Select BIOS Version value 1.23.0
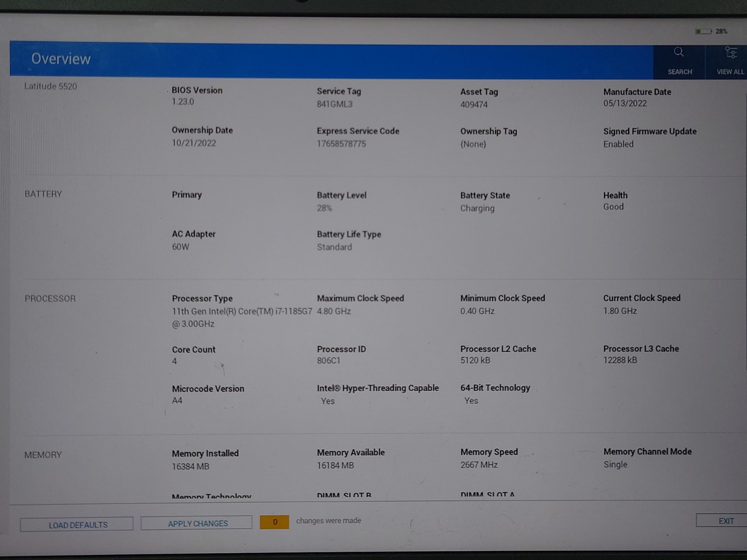This screenshot has width=747, height=560. (183, 102)
